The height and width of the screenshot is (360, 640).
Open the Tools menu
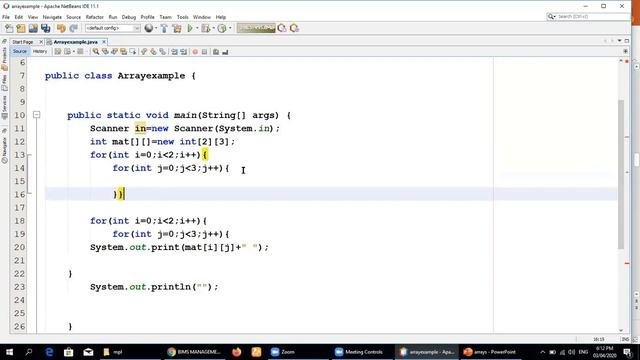[x=182, y=17]
